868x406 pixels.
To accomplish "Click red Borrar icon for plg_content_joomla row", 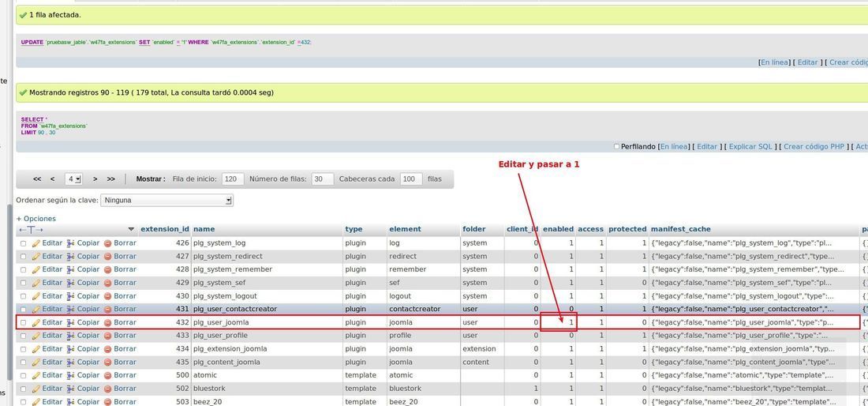I will [108, 363].
